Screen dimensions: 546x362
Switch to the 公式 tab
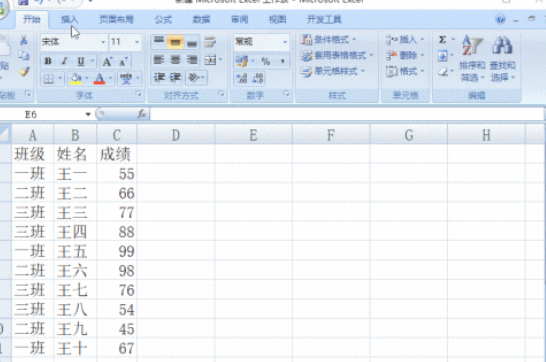163,19
